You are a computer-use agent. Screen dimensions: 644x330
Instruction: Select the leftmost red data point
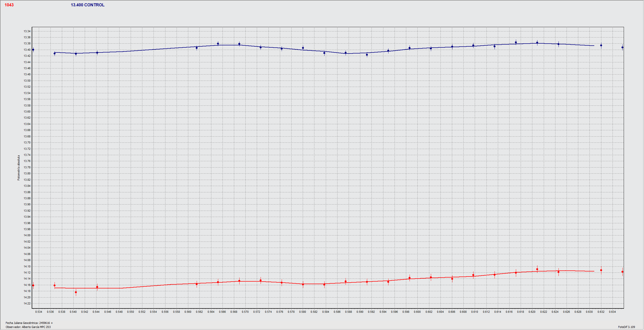pyautogui.click(x=33, y=286)
